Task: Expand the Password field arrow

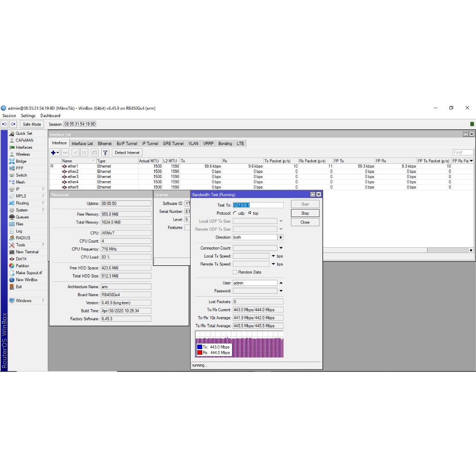Action: (281, 291)
